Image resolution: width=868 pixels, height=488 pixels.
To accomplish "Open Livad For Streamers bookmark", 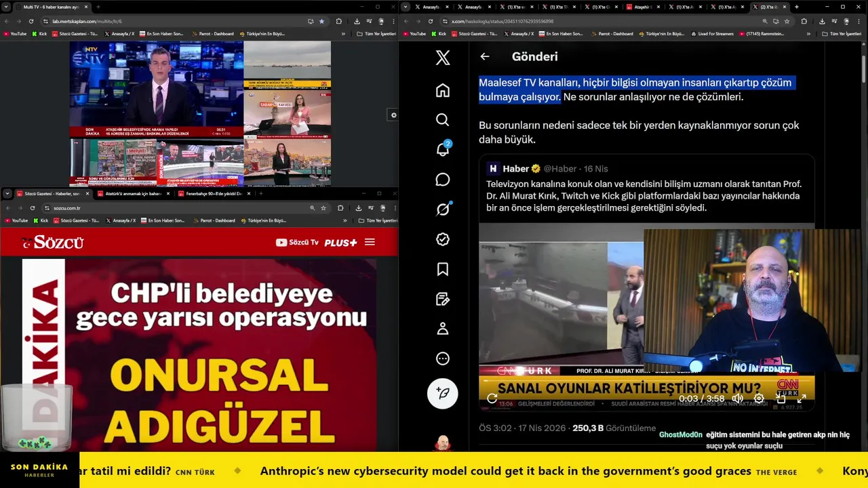I will tap(711, 33).
